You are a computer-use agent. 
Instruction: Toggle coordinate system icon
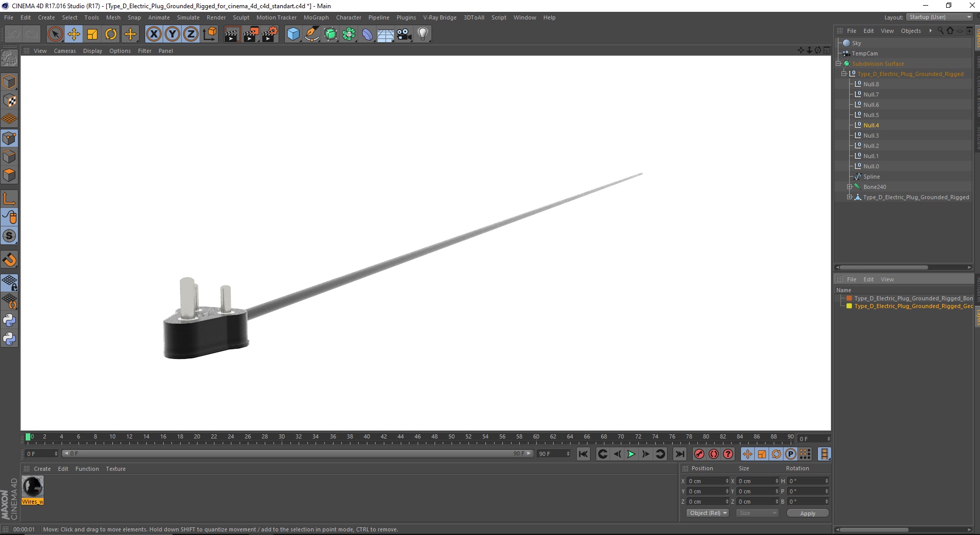click(210, 34)
